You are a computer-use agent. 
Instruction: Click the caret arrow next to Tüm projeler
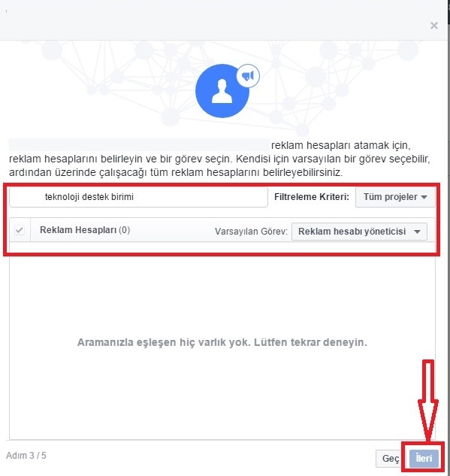tap(424, 197)
